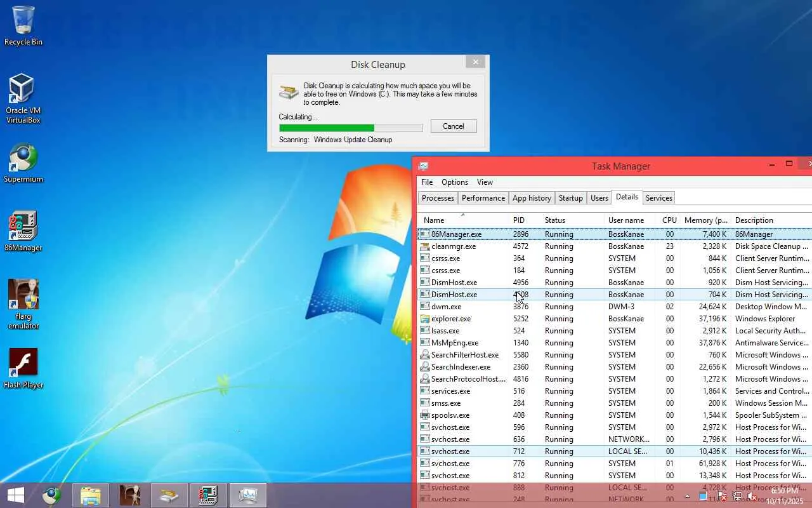The image size is (812, 508).
Task: Open the File menu in Task Manager
Action: [427, 182]
